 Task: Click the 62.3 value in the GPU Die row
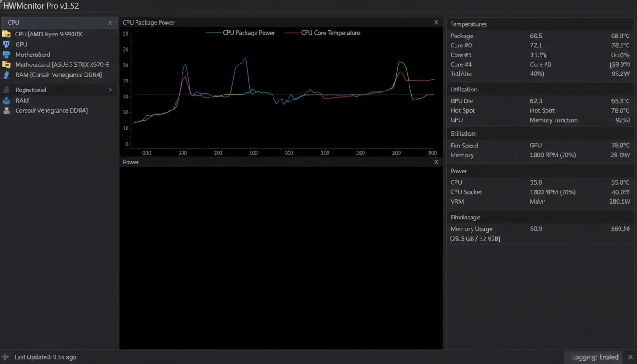tap(536, 100)
